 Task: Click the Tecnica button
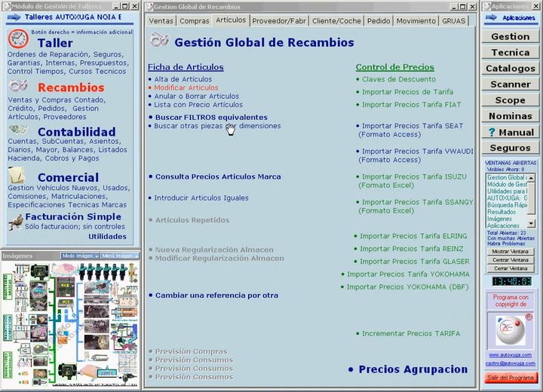point(510,52)
